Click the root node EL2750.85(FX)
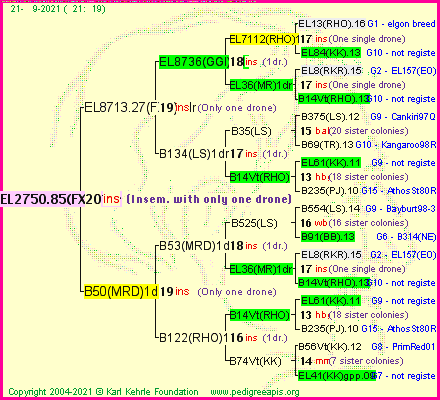This screenshot has height=400, width=440. coord(42,199)
